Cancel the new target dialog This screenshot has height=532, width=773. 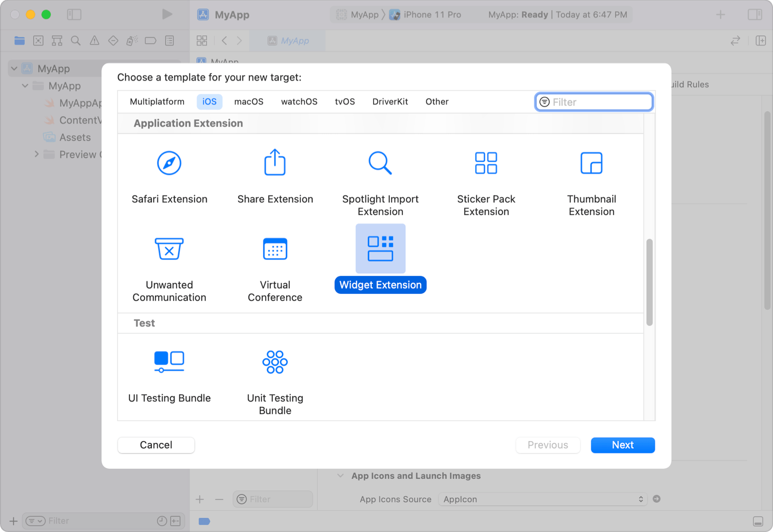[x=156, y=445]
